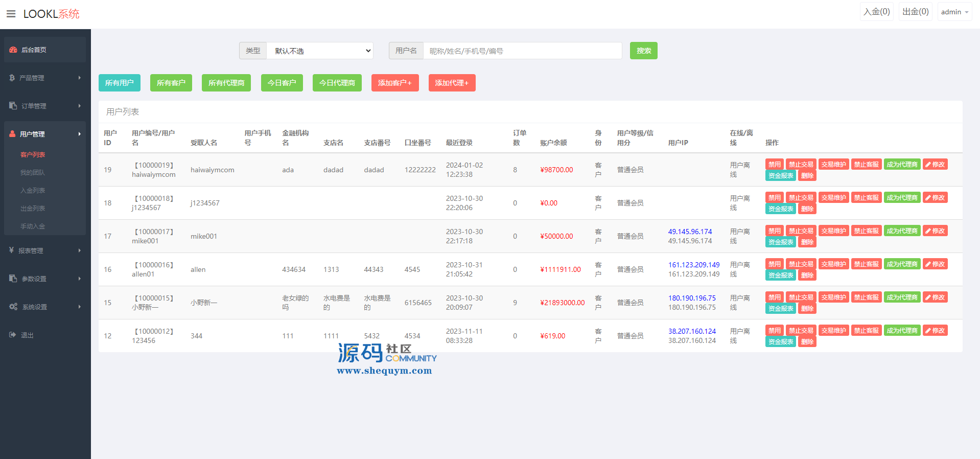This screenshot has height=459, width=980.
Task: Click IP link 161.123.209.149
Action: coord(693,265)
